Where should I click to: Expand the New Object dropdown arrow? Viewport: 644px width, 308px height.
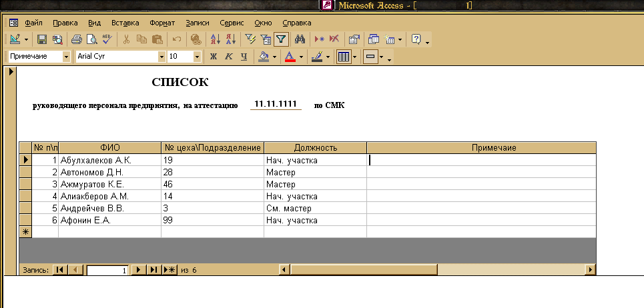(400, 40)
